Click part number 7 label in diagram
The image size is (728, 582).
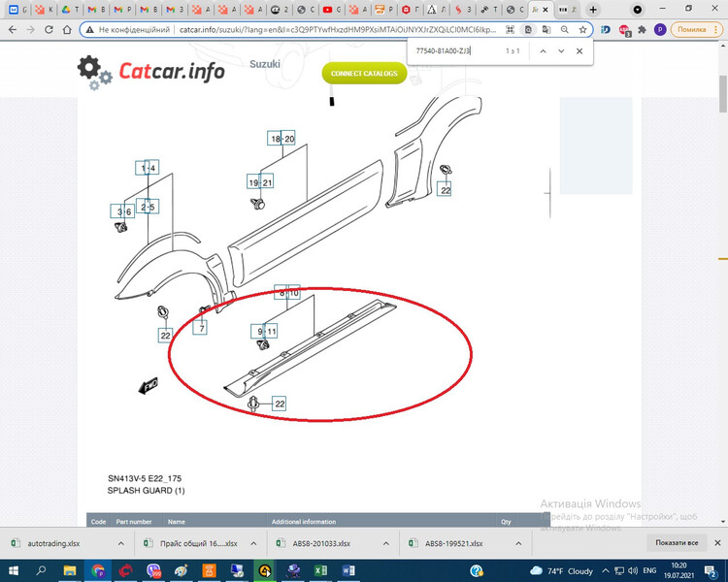tap(201, 329)
